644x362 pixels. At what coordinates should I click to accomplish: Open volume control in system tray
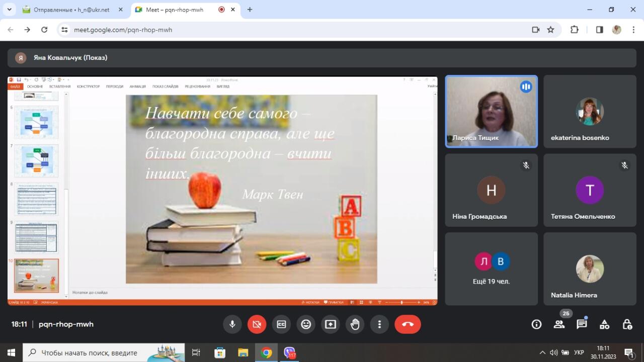[553, 352]
